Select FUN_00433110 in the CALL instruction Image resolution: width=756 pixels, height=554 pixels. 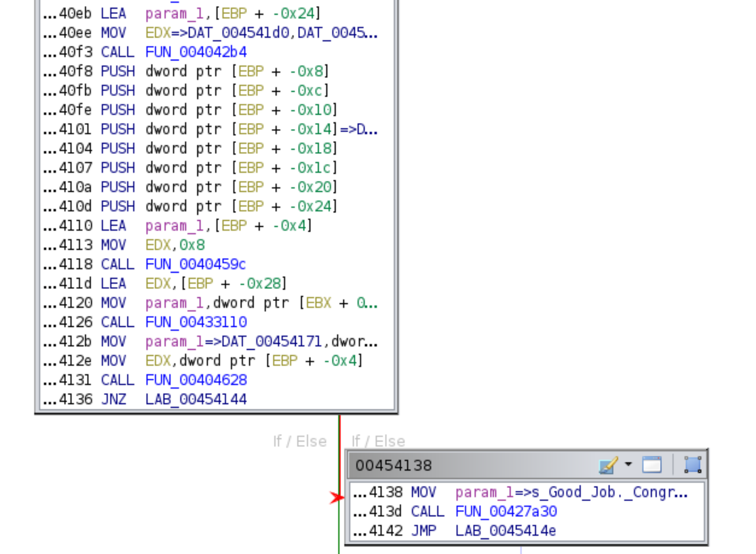pyautogui.click(x=196, y=322)
